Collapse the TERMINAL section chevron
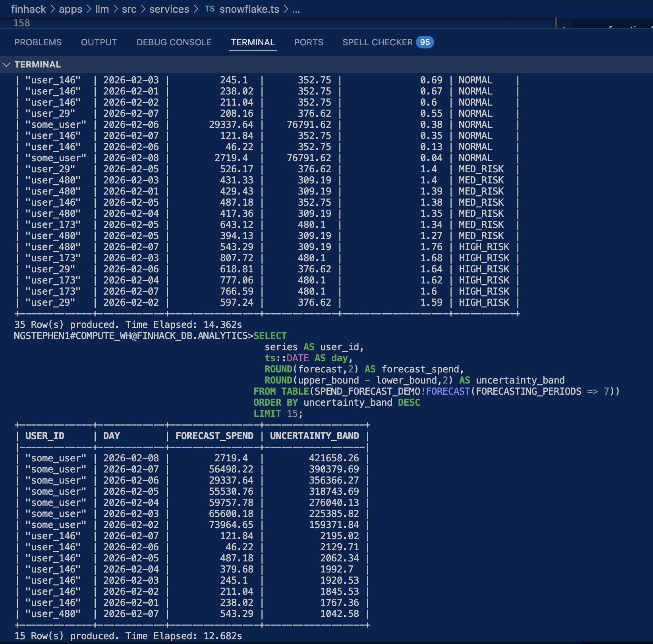 coord(6,64)
